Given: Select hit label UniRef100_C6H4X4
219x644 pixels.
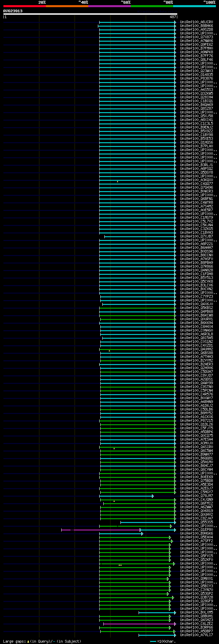Looking at the screenshot, I should coord(196,327).
